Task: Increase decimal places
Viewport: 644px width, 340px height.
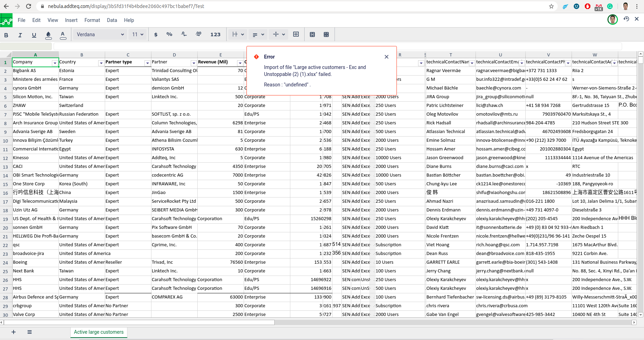Action: (x=198, y=34)
